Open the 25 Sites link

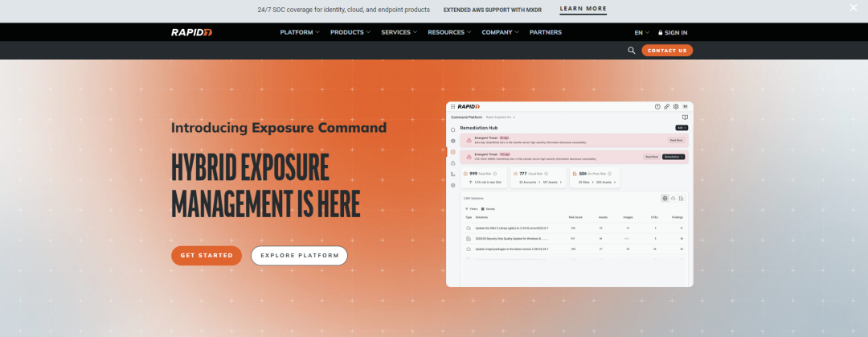(x=586, y=183)
